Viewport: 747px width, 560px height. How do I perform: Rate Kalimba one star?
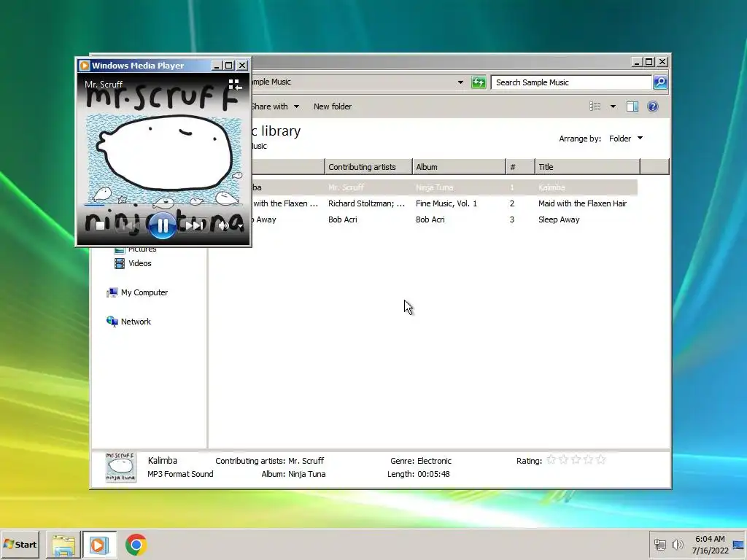pyautogui.click(x=551, y=459)
